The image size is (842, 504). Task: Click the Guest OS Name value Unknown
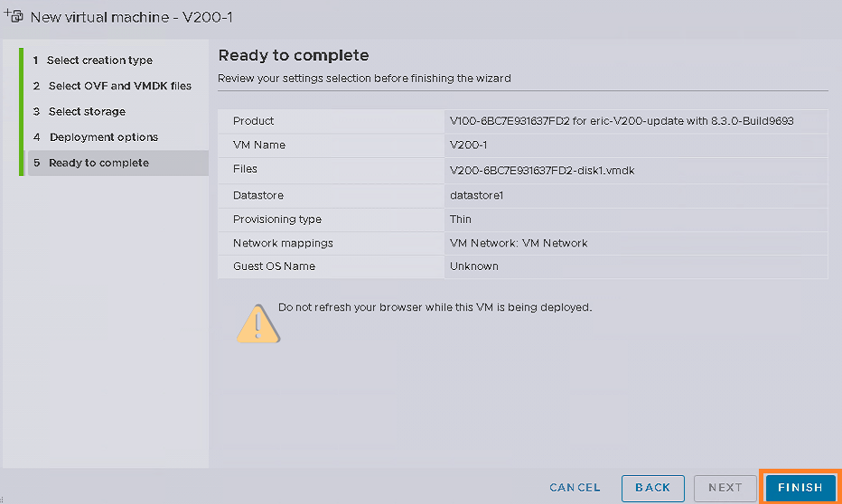click(x=473, y=266)
